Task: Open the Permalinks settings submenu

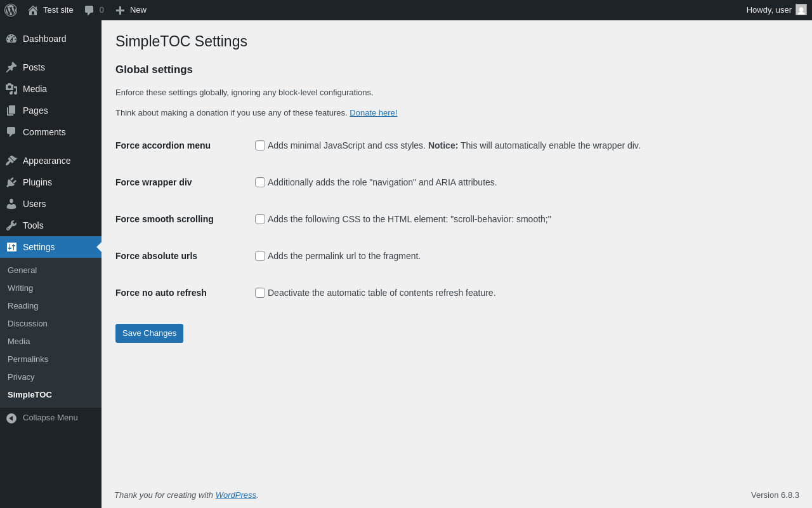Action: click(x=28, y=359)
